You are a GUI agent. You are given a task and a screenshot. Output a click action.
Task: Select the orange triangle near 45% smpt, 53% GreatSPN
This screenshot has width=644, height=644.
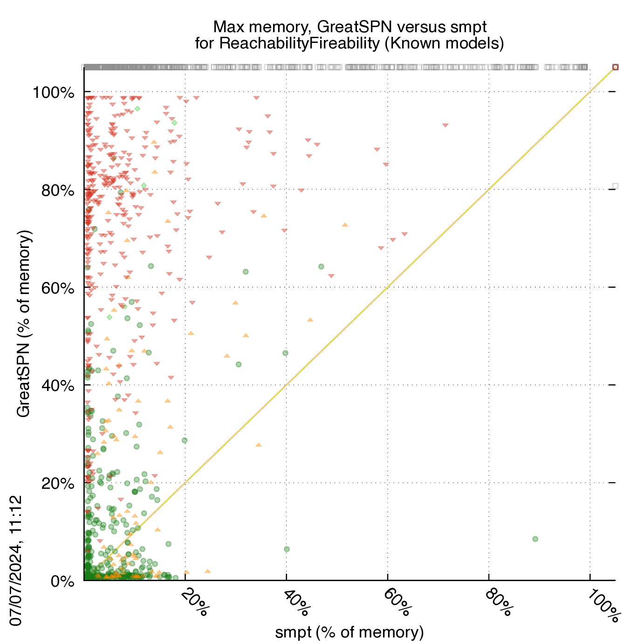310,320
